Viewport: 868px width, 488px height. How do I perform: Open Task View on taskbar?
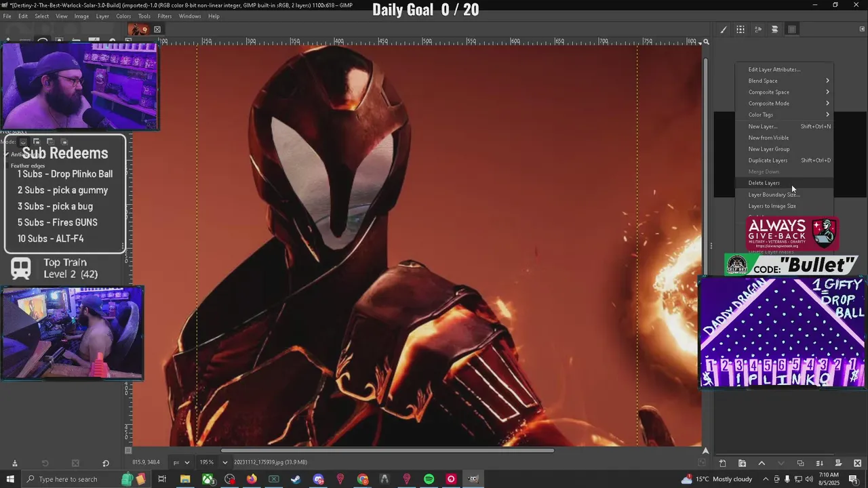[162, 479]
